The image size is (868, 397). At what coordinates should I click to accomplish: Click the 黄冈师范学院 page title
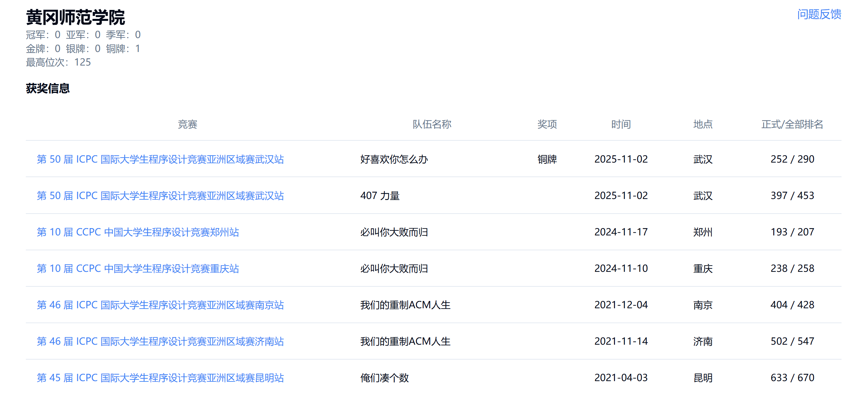point(76,18)
